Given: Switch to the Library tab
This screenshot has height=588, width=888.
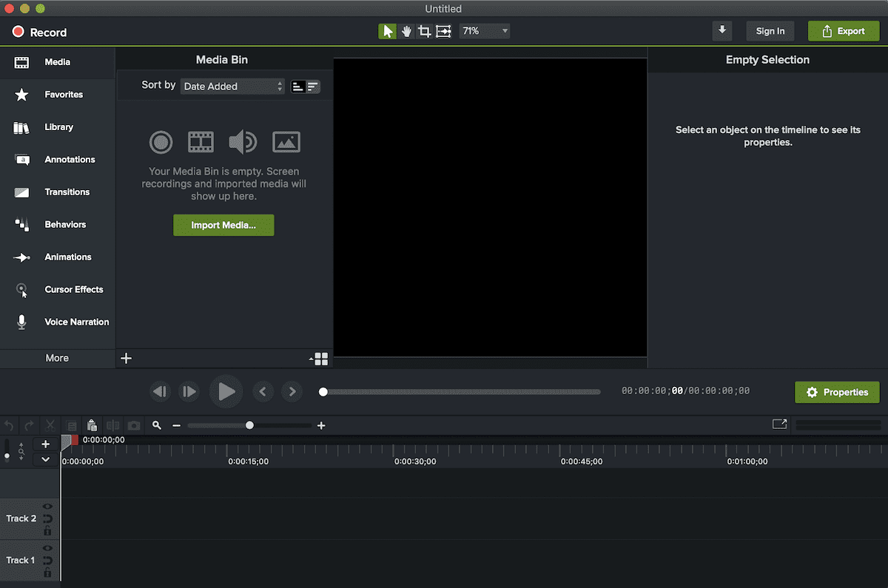Looking at the screenshot, I should (58, 126).
